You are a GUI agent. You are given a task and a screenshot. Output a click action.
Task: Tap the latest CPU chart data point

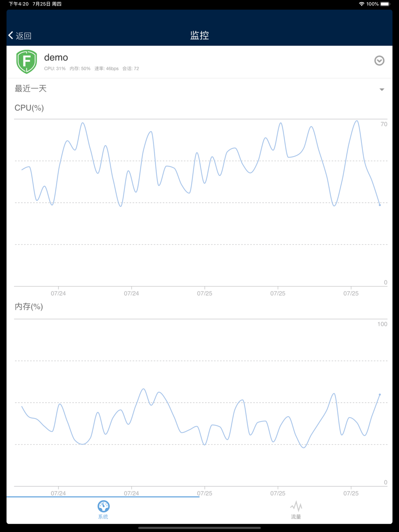point(379,205)
